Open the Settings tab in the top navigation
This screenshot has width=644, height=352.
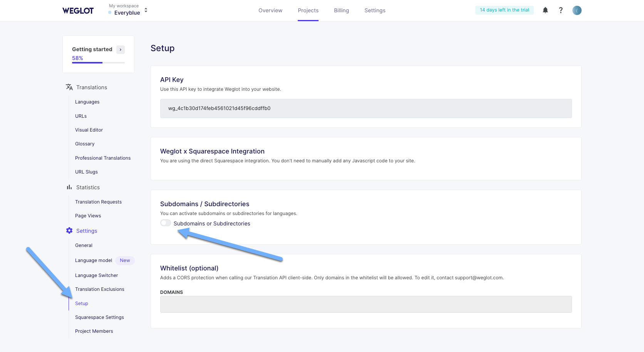pos(375,10)
